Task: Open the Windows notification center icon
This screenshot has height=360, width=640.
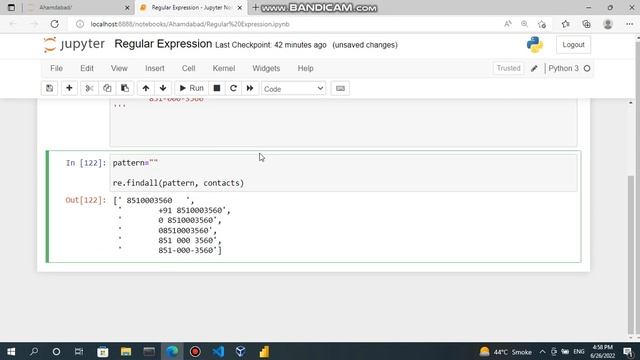Action: point(629,351)
